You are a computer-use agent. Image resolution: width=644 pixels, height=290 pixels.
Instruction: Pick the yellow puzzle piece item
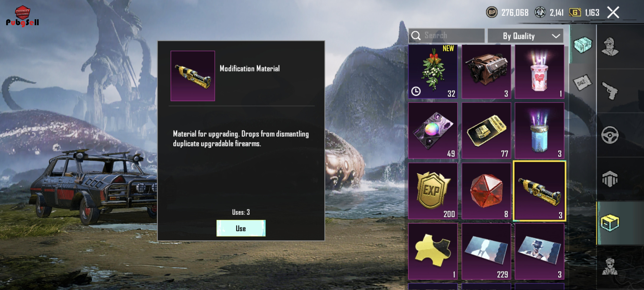pyautogui.click(x=433, y=251)
